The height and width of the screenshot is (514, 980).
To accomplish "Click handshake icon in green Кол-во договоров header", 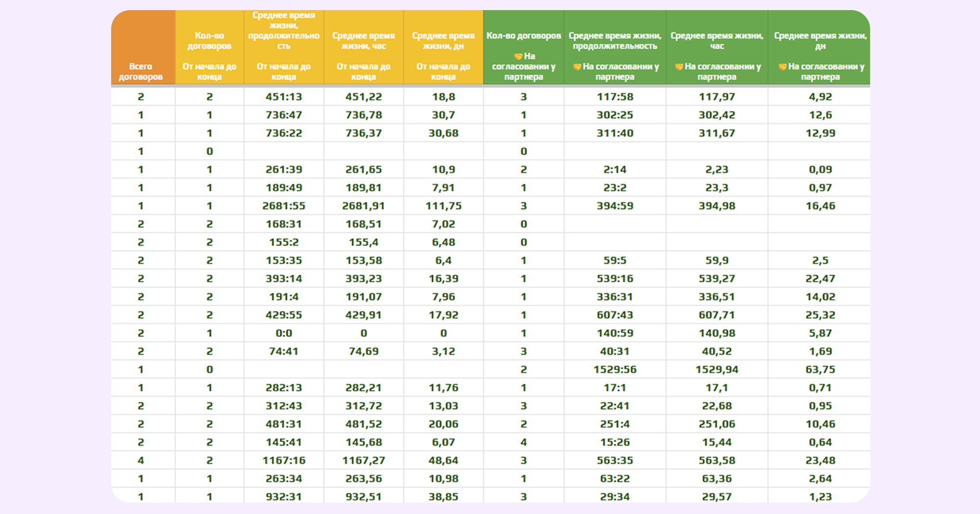I will pos(518,56).
